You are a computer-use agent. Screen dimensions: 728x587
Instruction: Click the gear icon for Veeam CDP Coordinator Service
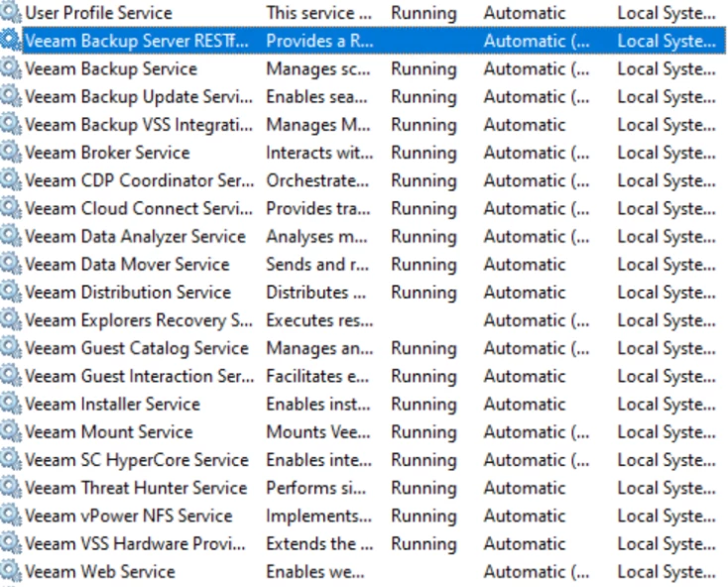click(10, 180)
